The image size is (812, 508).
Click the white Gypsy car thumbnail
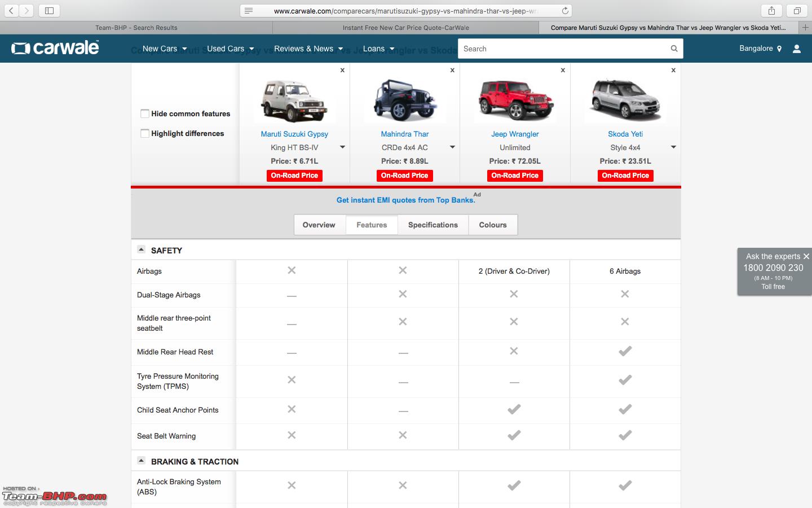(x=294, y=100)
